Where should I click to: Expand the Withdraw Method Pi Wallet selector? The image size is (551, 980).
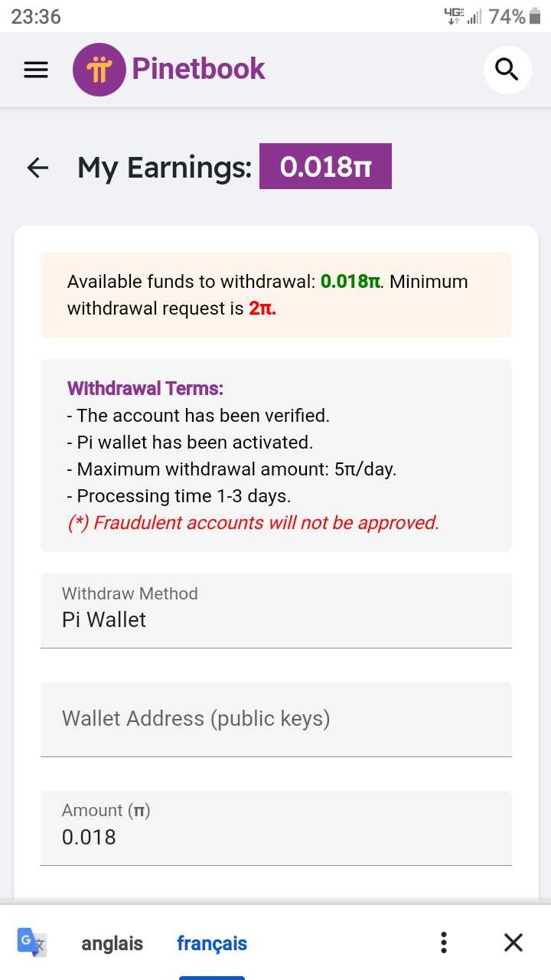click(x=275, y=610)
